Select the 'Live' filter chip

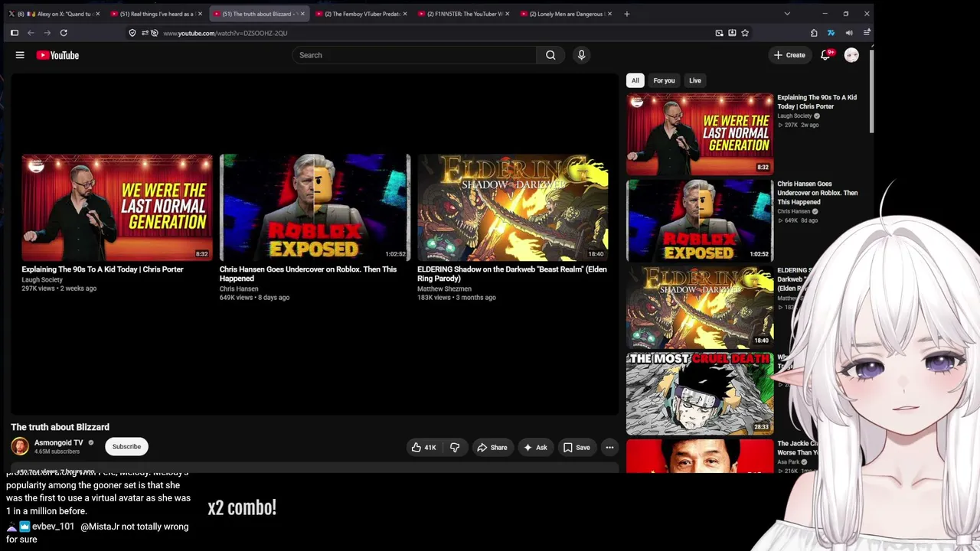[694, 80]
